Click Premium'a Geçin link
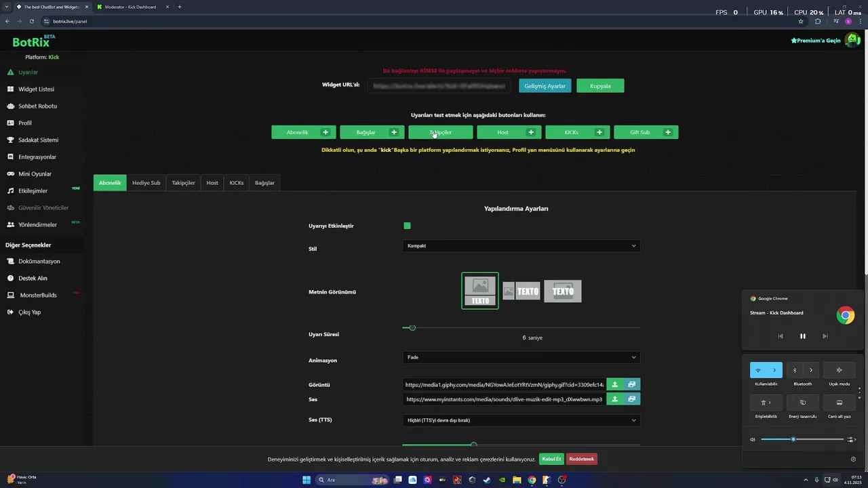 tap(816, 41)
